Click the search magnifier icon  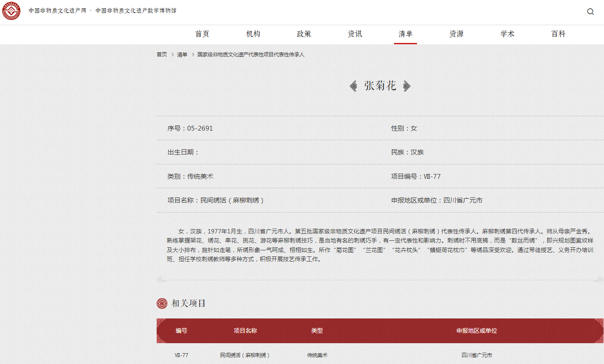coord(590,12)
